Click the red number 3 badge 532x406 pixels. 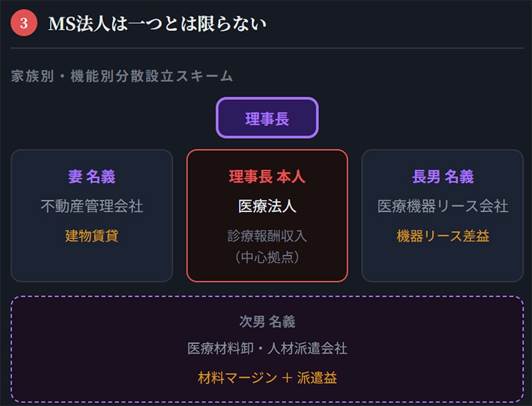click(x=24, y=23)
